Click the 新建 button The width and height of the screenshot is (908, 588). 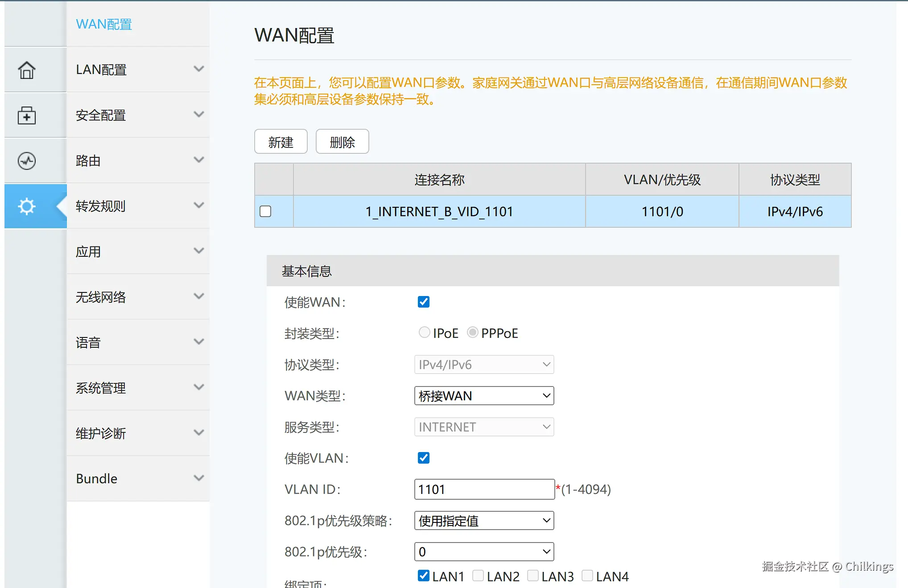coord(281,142)
